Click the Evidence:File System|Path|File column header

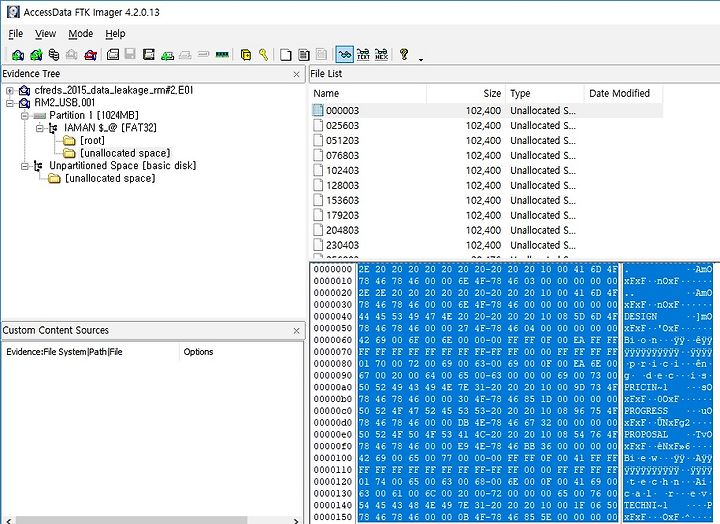pos(90,352)
